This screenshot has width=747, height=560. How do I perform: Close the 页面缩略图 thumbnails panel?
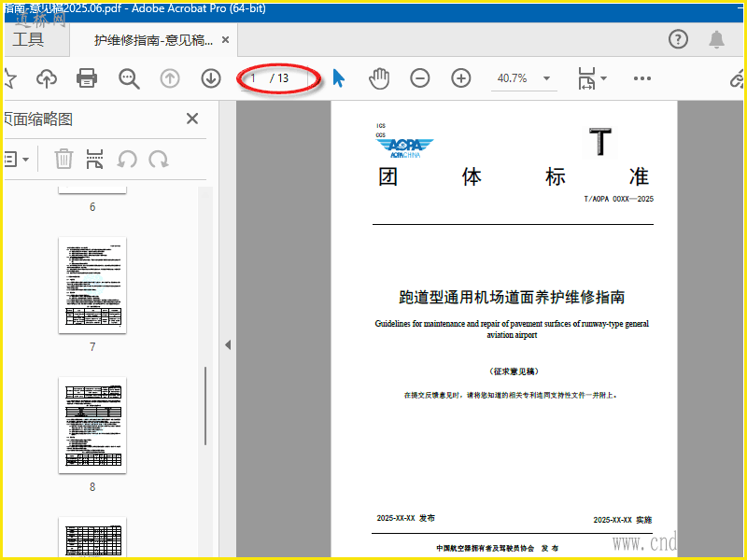pos(192,119)
